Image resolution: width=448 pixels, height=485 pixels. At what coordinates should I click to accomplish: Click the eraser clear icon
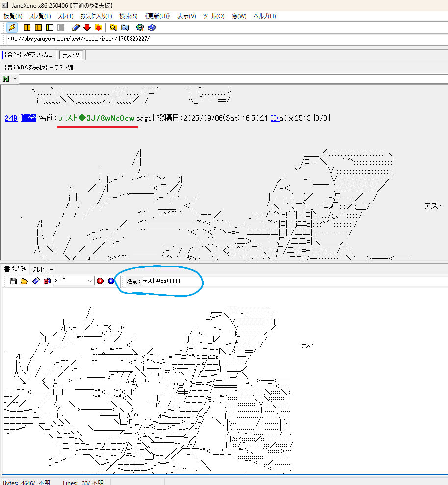click(x=35, y=281)
